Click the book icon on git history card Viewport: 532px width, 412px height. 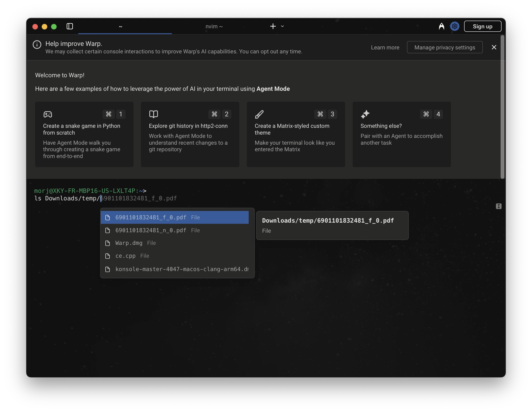153,114
